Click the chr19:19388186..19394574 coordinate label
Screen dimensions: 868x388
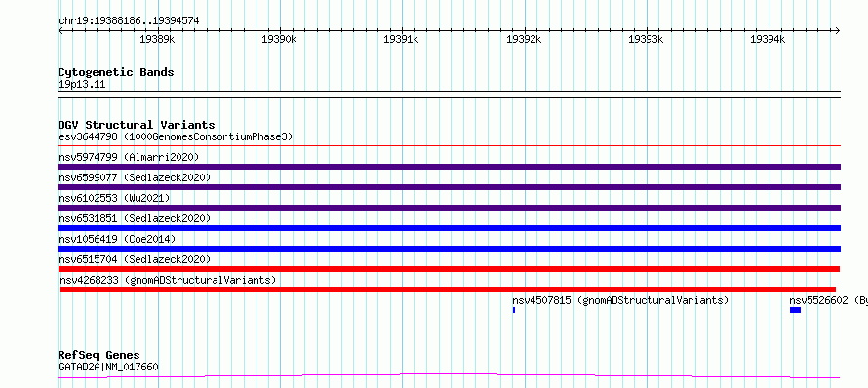tap(129, 21)
